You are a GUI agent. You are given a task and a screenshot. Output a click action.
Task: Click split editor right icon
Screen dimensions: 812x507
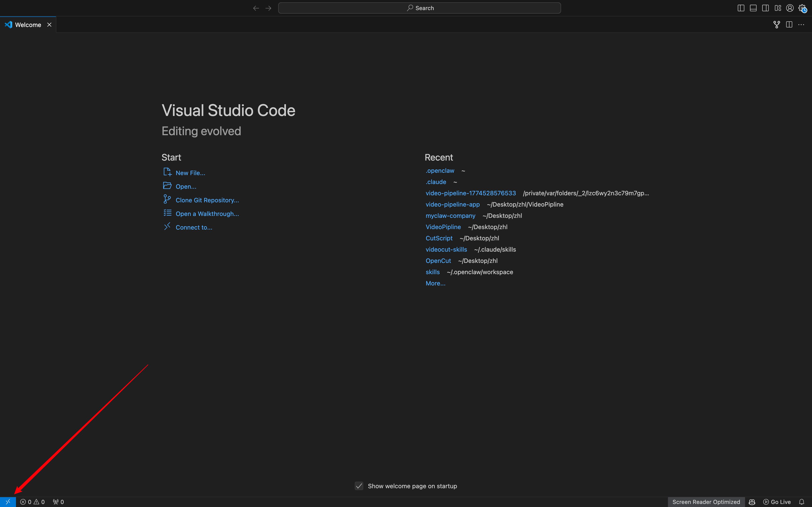click(x=789, y=24)
